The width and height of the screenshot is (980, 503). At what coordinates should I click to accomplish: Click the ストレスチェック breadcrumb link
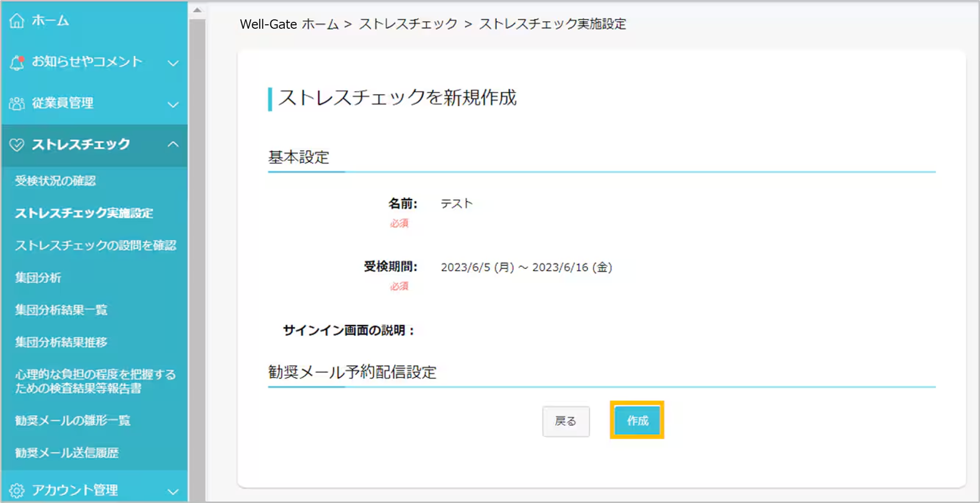pyautogui.click(x=408, y=24)
